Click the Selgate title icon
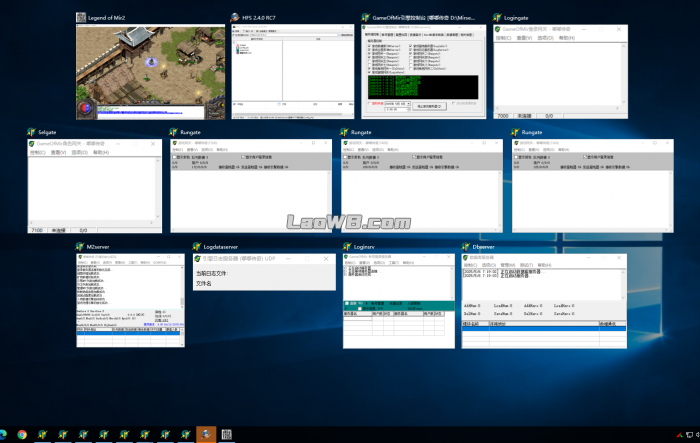The width and height of the screenshot is (700, 443). [x=31, y=132]
